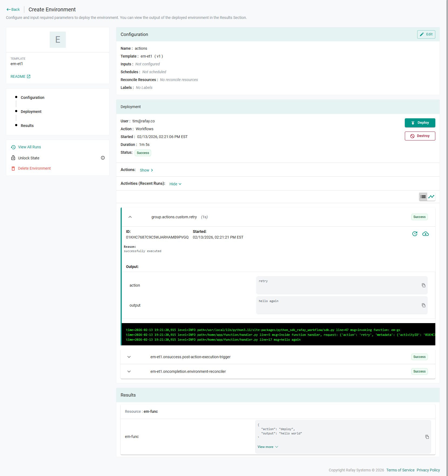Expand the environment-reconciler activity row

(129, 371)
